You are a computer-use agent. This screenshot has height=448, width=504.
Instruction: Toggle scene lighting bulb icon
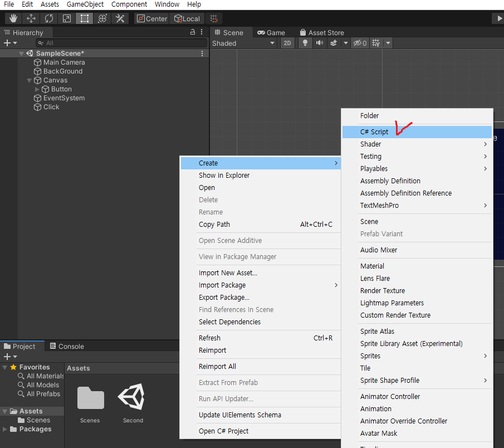click(305, 43)
